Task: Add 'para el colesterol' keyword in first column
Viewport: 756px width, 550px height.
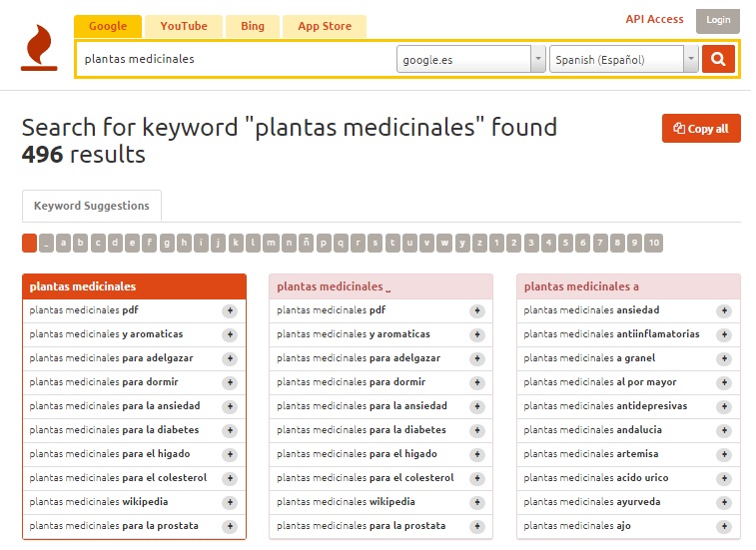Action: pos(231,479)
